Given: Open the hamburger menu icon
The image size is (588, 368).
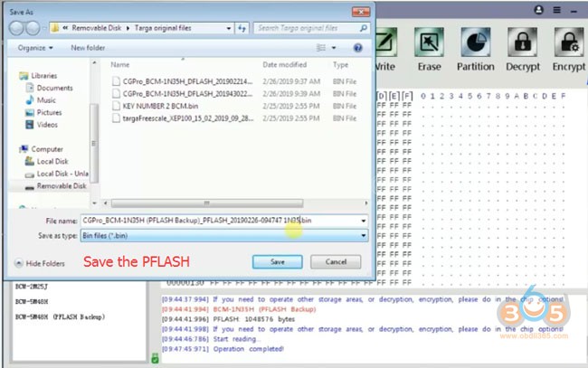Looking at the screenshot, I should tap(557, 10).
